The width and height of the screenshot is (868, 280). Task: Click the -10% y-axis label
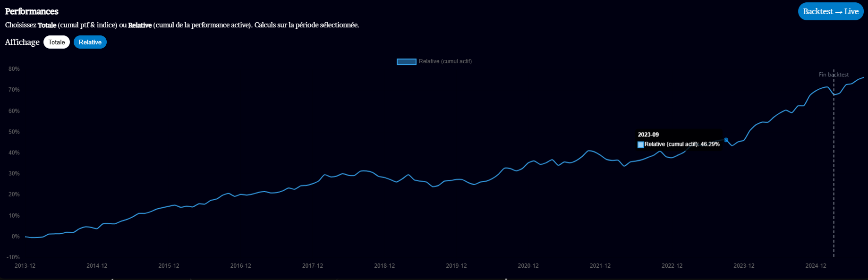click(13, 257)
